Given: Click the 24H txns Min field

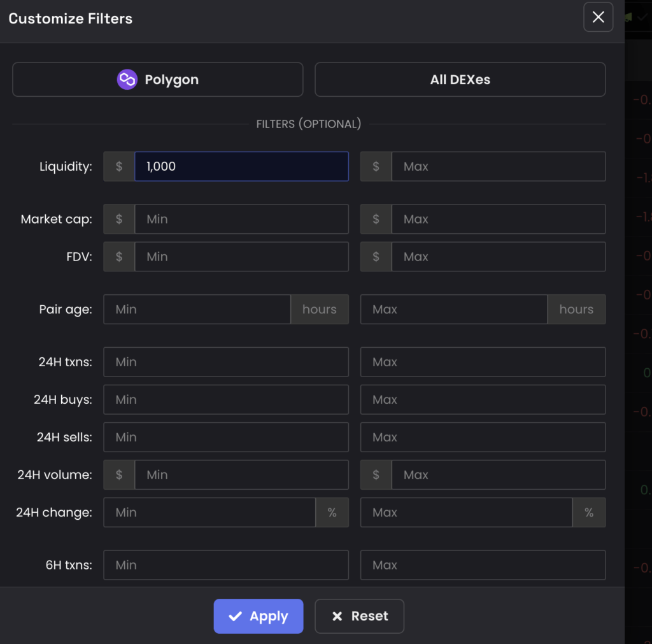Looking at the screenshot, I should 225,362.
